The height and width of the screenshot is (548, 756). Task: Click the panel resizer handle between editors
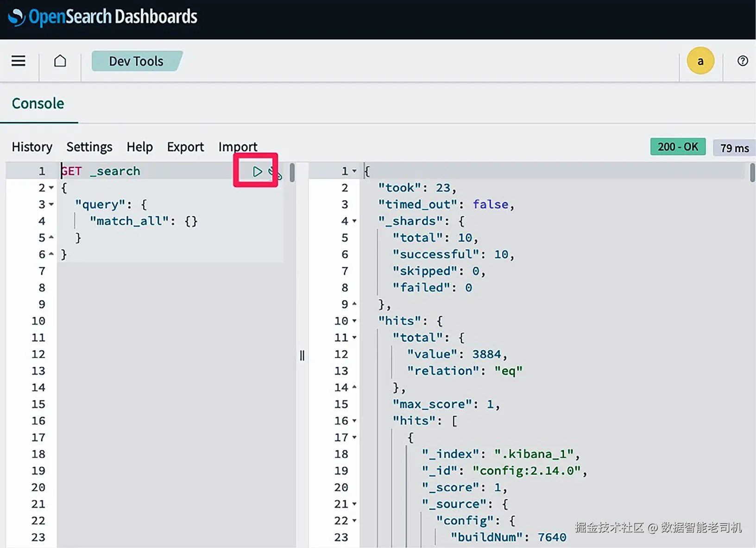point(302,355)
